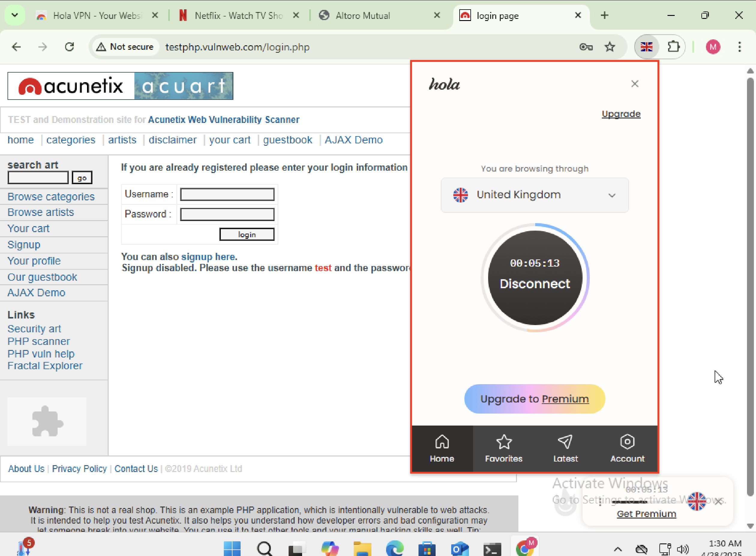The width and height of the screenshot is (756, 556).
Task: Go forward to next page
Action: (x=43, y=47)
